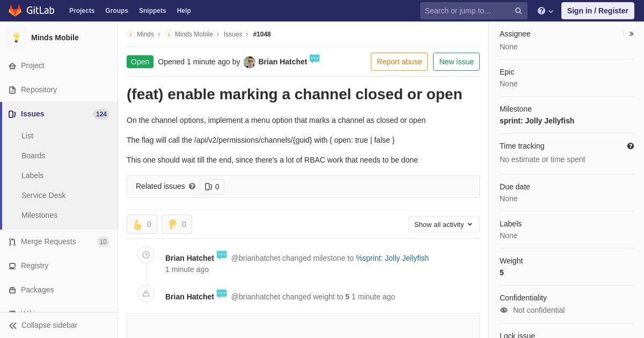Click the Not confidential eye icon
644x338 pixels.
(504, 310)
